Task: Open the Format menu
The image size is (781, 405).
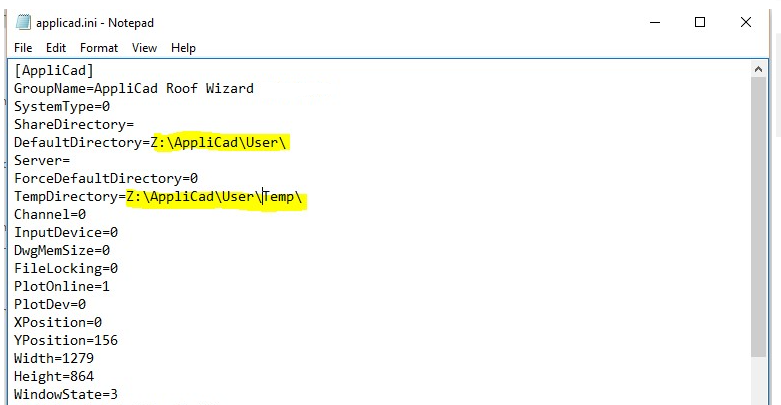Action: tap(99, 48)
